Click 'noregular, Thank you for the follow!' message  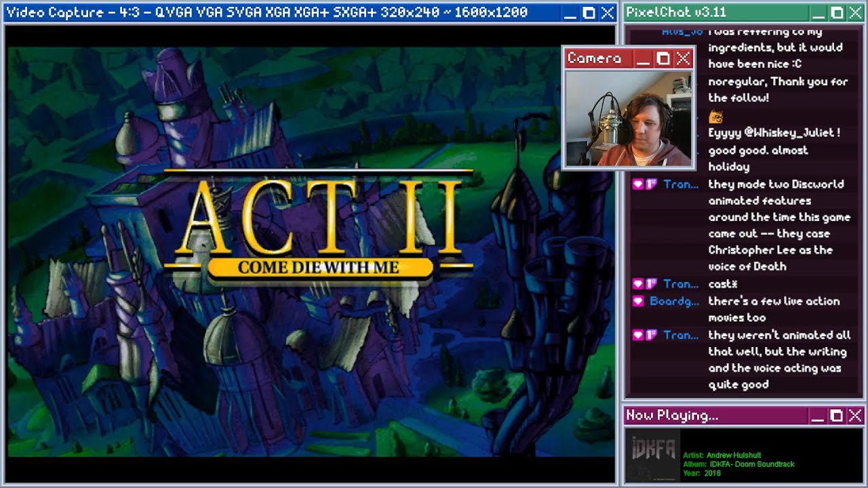pyautogui.click(x=778, y=89)
